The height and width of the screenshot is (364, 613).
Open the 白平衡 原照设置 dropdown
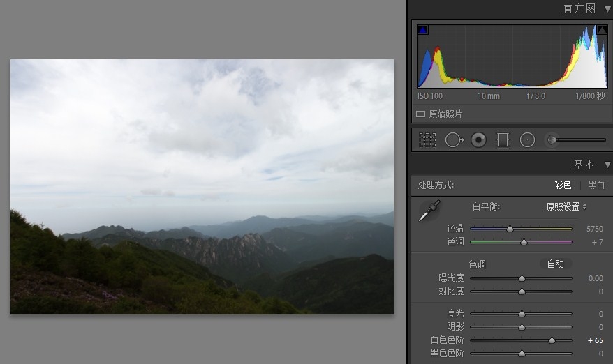566,206
